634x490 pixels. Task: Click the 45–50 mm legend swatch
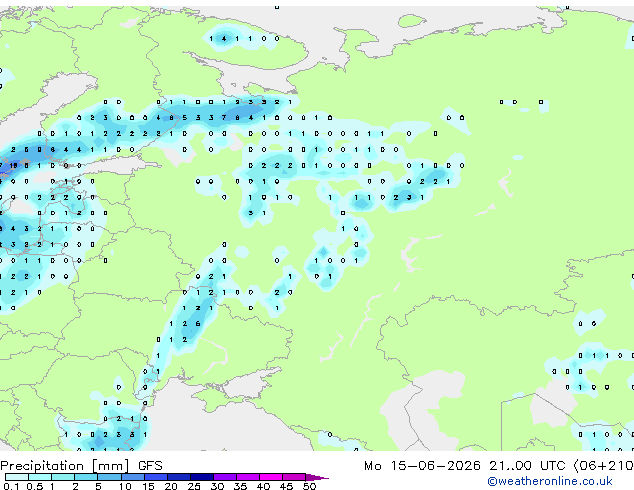click(x=294, y=477)
